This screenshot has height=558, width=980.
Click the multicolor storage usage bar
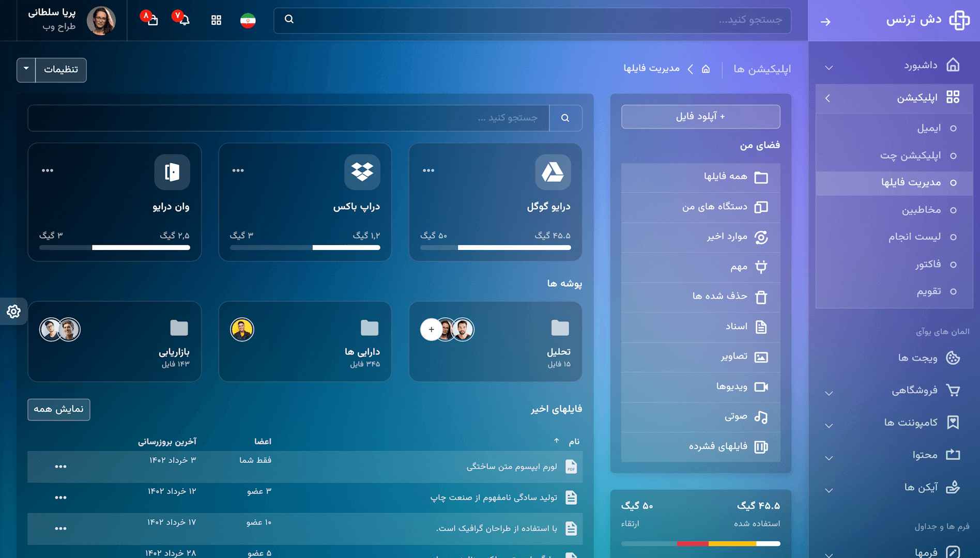click(x=701, y=544)
